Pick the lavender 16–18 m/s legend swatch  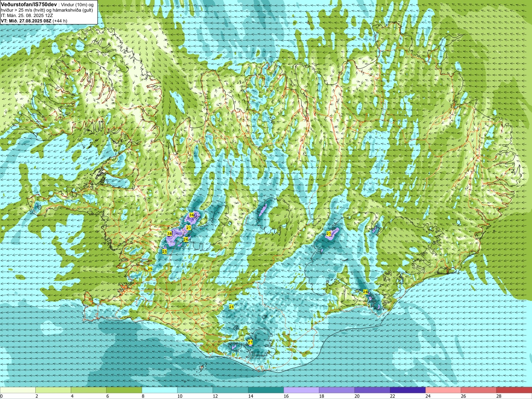coord(301,390)
